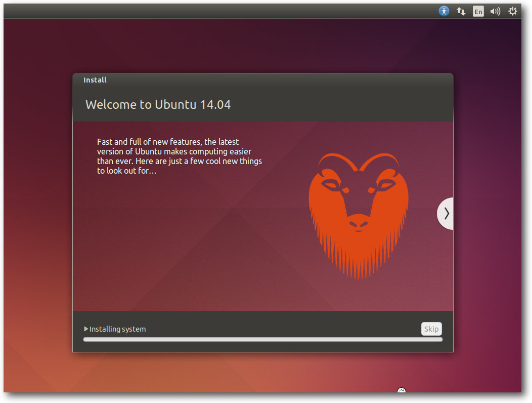Open the network connections indicator
Viewport: 532px width, 403px height.
pyautogui.click(x=461, y=12)
